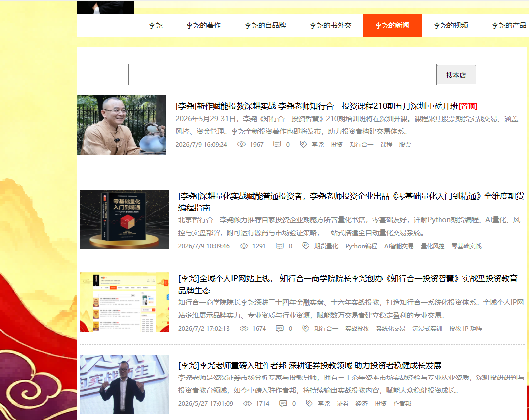Screen dimensions: 529x420
Task: Focus the store search input field
Action: point(282,75)
